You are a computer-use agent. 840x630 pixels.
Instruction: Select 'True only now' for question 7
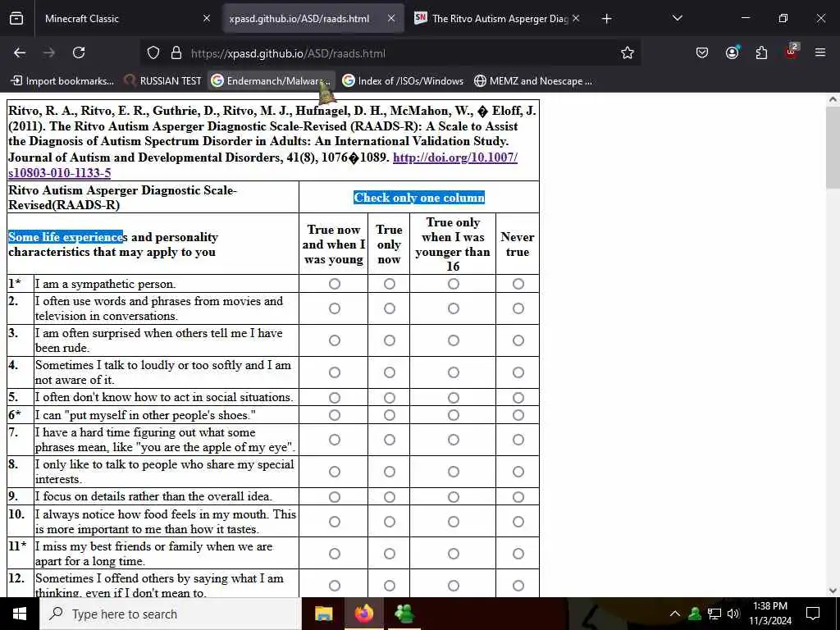tap(390, 440)
